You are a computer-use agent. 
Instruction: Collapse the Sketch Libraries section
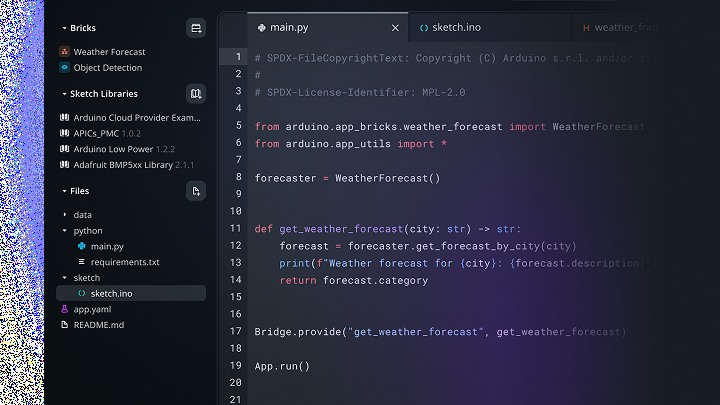click(64, 94)
